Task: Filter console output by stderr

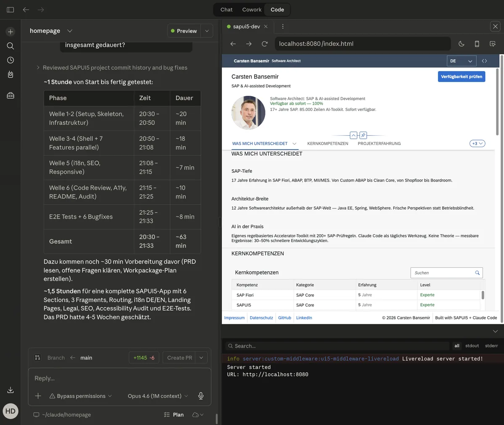Action: 491,346
